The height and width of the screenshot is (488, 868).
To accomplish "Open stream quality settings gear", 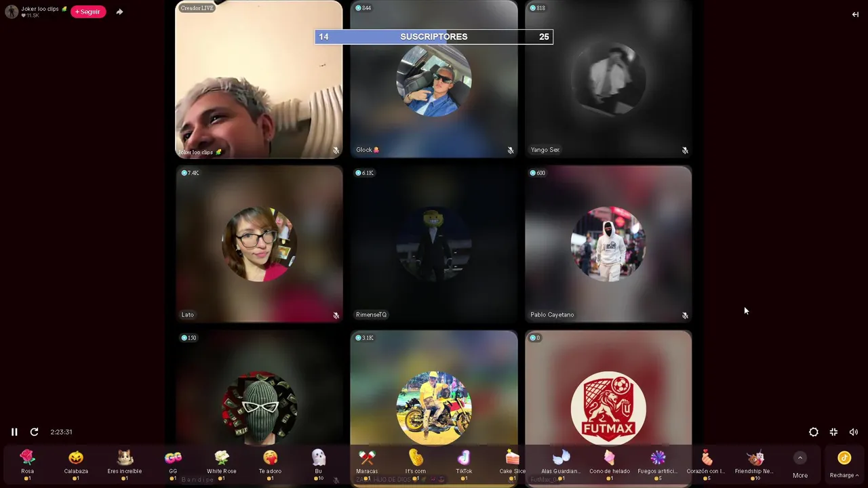I will 814,432.
